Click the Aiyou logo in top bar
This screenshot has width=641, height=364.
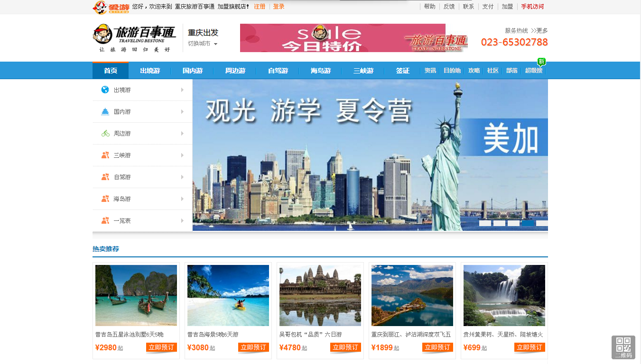click(x=111, y=7)
